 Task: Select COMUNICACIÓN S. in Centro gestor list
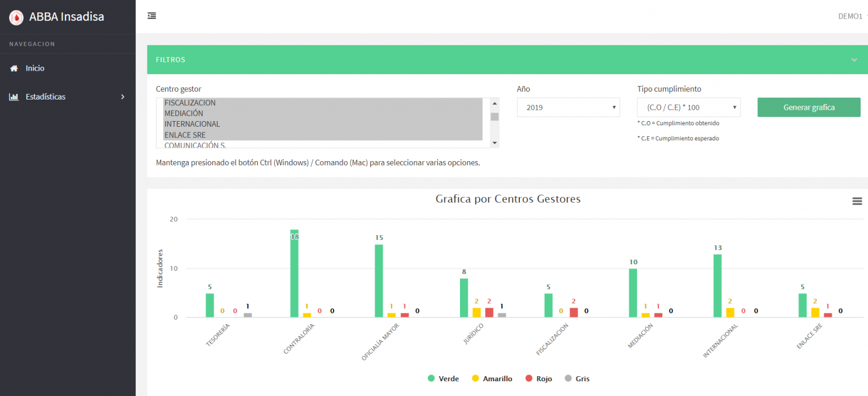(x=323, y=145)
